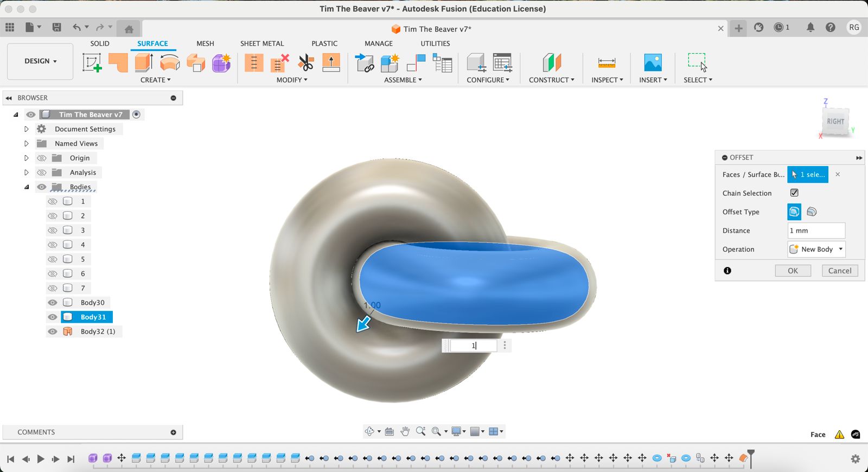This screenshot has height=472, width=868.
Task: Click the Insert image icon
Action: [x=653, y=63]
